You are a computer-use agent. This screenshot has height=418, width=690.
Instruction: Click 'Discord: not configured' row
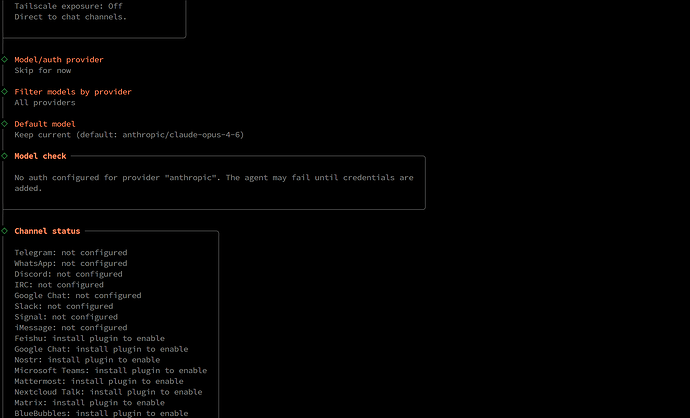tap(68, 274)
